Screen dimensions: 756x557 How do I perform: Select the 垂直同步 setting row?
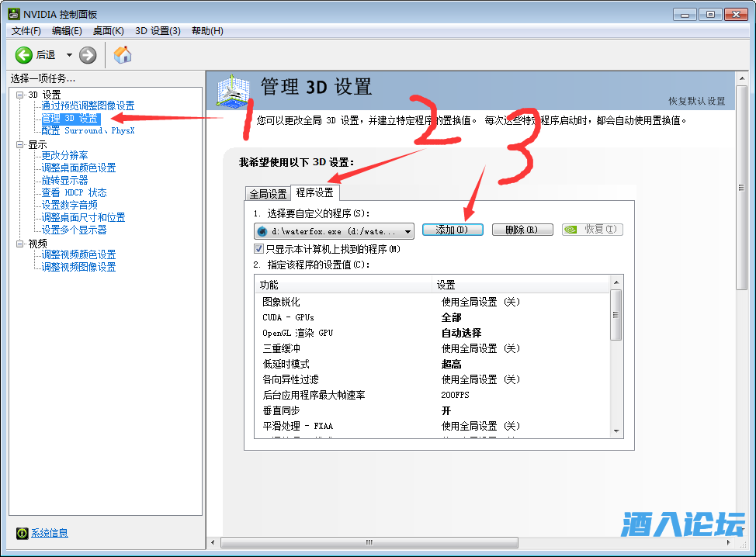pos(432,410)
